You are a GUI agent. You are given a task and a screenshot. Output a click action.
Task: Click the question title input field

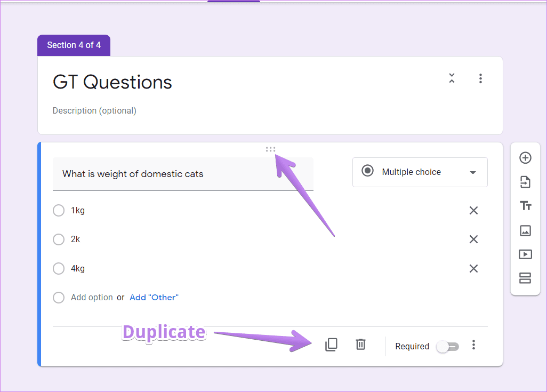click(183, 174)
